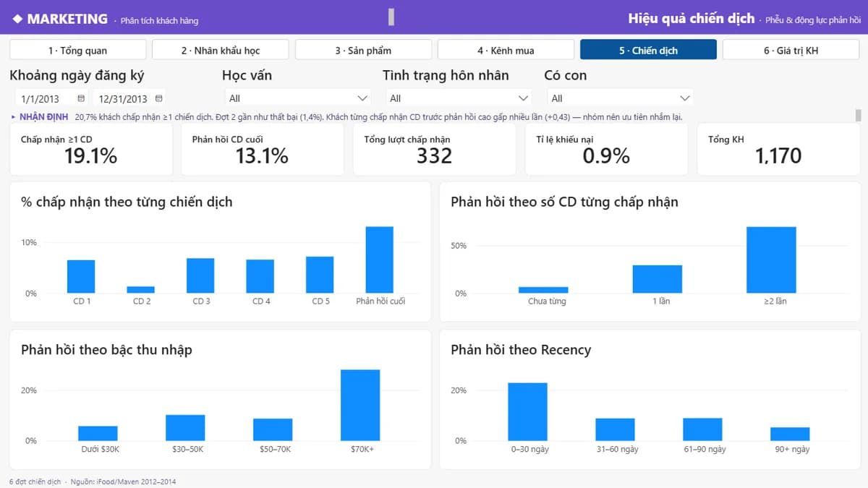Click the 0–30 ngày Recency bar
This screenshot has height=488, width=868.
(528, 412)
